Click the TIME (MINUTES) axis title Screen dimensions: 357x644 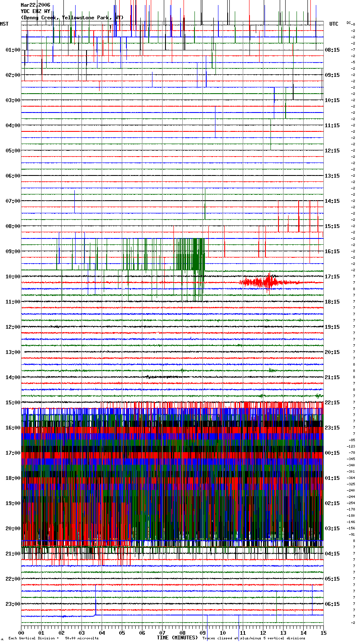coord(177,638)
